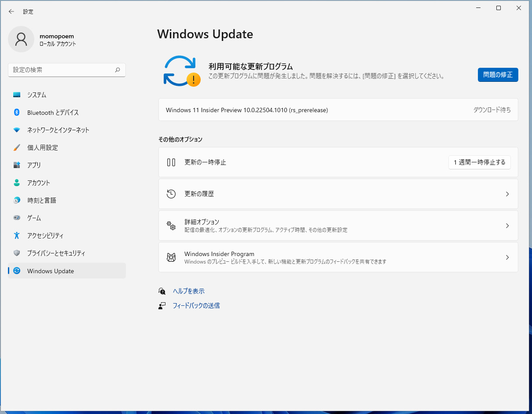The height and width of the screenshot is (414, 532).
Task: Maximize the settings window
Action: (499, 8)
